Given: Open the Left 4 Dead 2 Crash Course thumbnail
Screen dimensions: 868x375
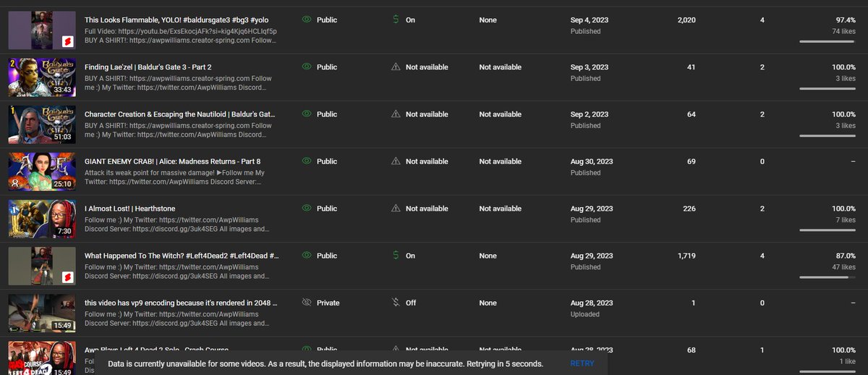Looking at the screenshot, I should pyautogui.click(x=42, y=358).
